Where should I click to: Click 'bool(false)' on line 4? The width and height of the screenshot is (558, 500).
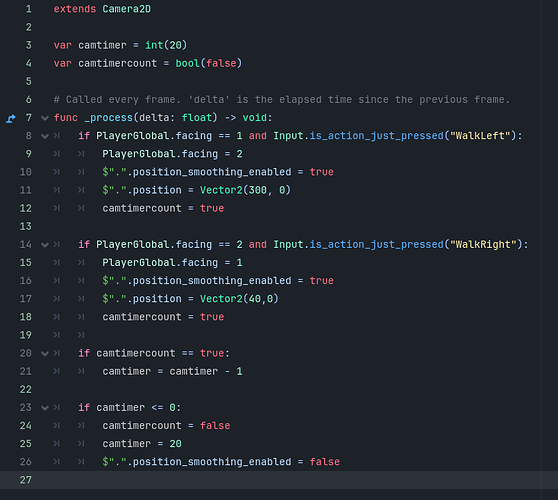(209, 63)
